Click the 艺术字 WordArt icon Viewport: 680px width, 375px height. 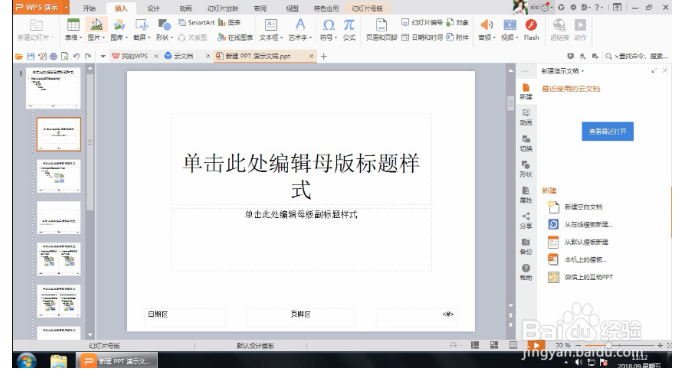tap(300, 25)
